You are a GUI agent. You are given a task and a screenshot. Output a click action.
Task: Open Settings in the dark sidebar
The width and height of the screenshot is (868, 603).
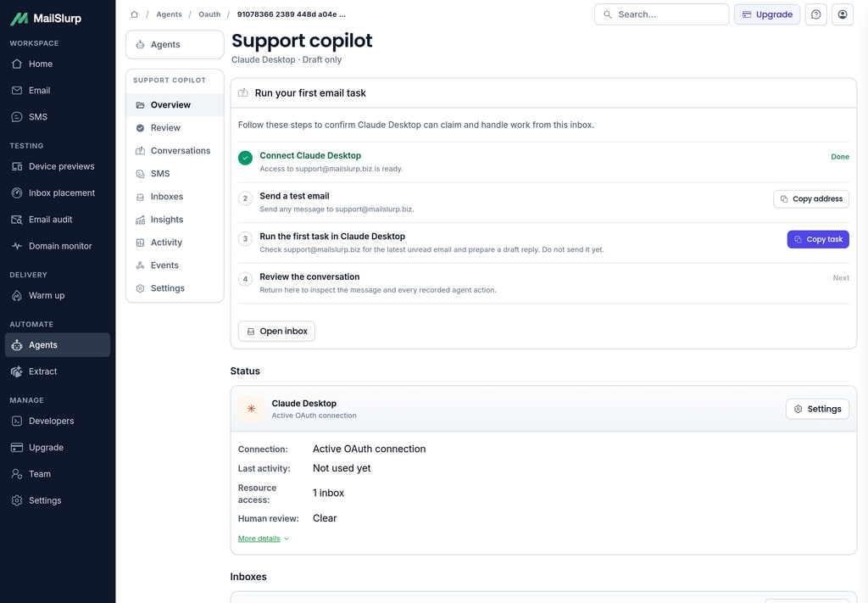click(58, 500)
